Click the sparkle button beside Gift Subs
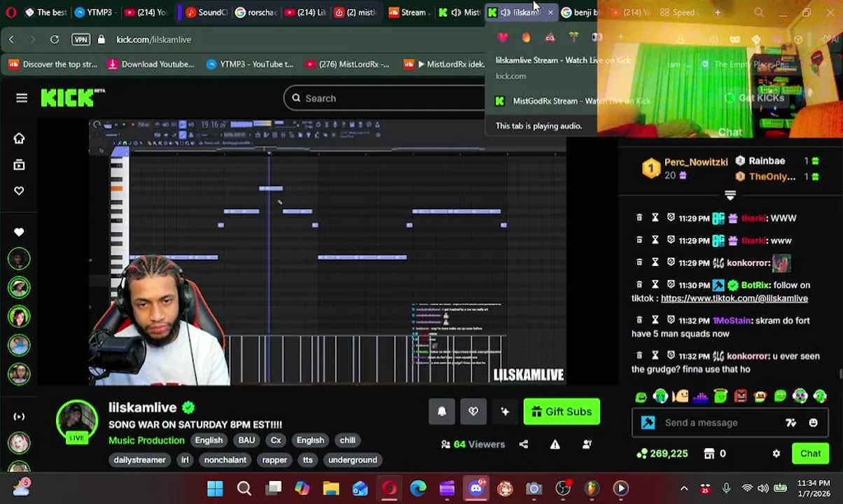 coord(505,412)
